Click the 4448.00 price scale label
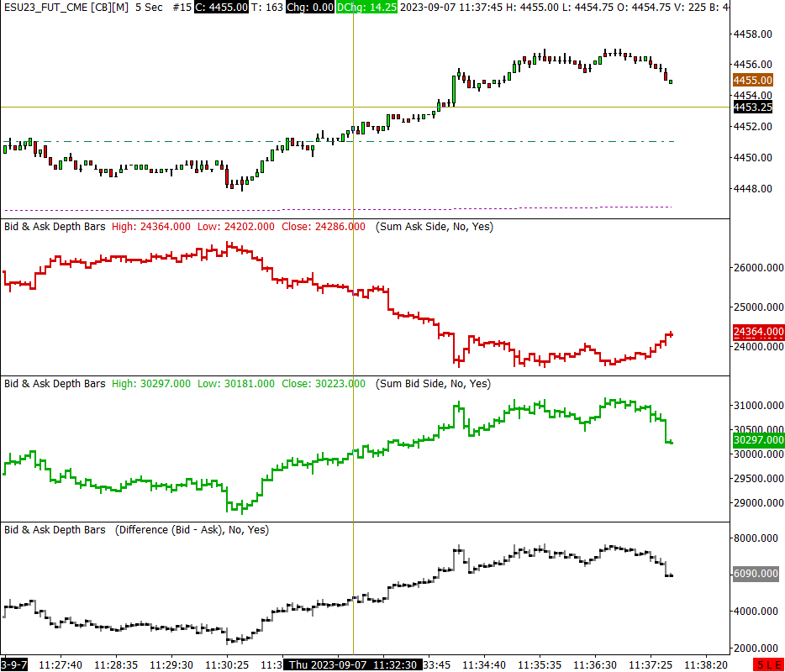The image size is (785, 672). [752, 189]
